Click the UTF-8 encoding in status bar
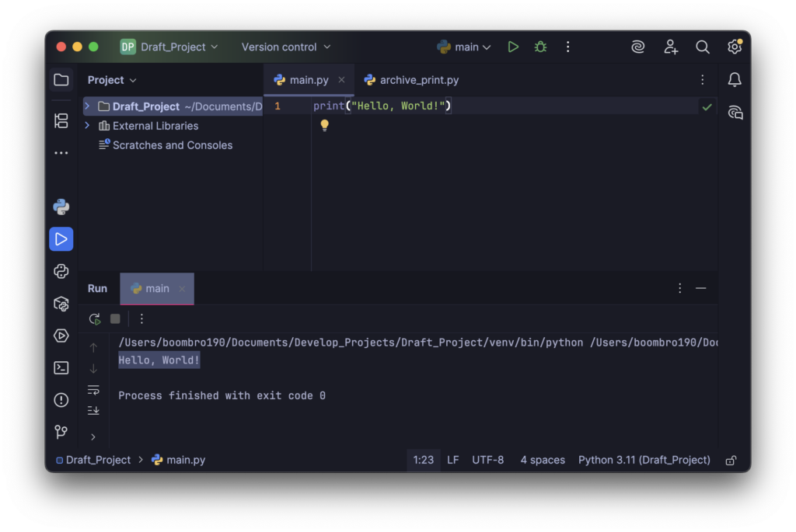The width and height of the screenshot is (796, 532). pyautogui.click(x=487, y=460)
